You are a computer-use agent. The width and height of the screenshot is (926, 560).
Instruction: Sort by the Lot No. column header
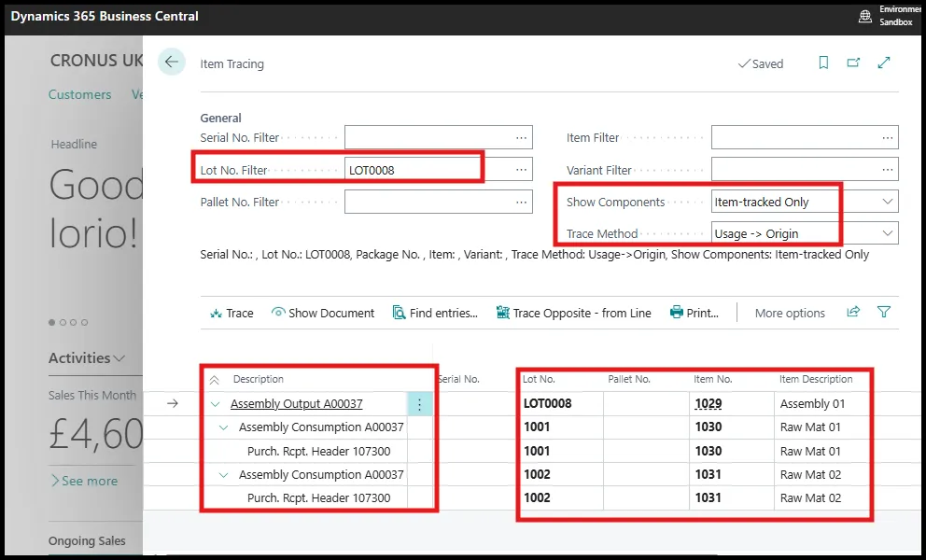click(x=539, y=379)
